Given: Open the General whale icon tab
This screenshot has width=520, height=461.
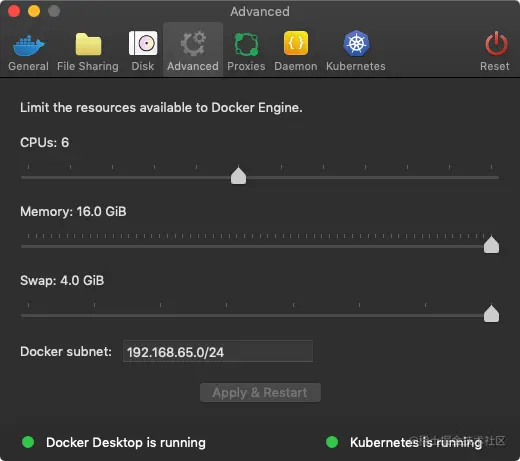Looking at the screenshot, I should (x=29, y=45).
